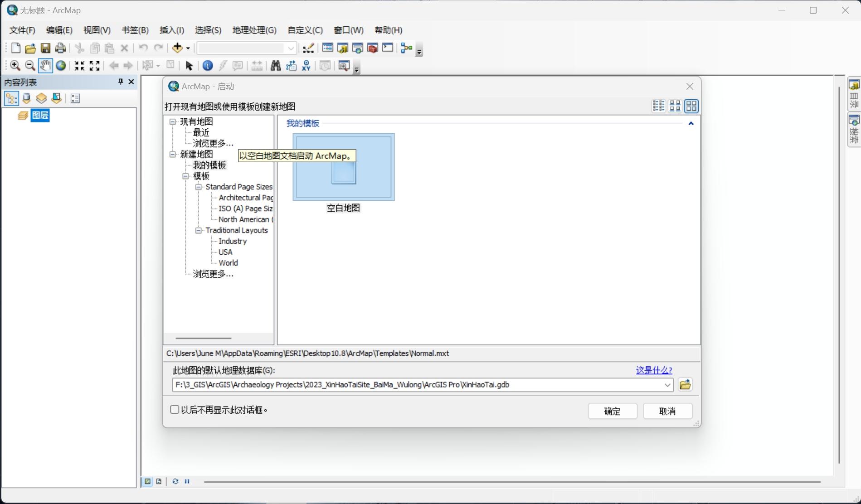Switch template view to list mode
Image resolution: width=861 pixels, height=504 pixels.
point(658,106)
